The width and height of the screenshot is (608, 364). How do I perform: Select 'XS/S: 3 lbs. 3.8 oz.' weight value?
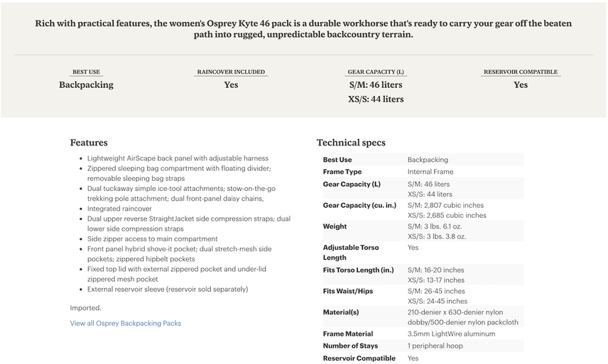[x=437, y=236]
